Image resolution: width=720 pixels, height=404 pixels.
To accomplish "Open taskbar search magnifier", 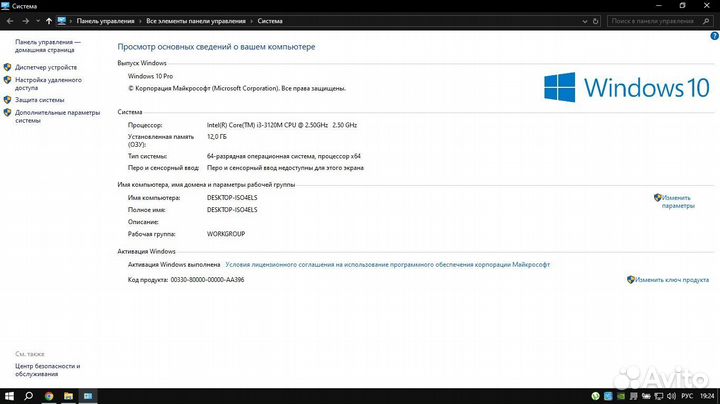I will pyautogui.click(x=28, y=396).
